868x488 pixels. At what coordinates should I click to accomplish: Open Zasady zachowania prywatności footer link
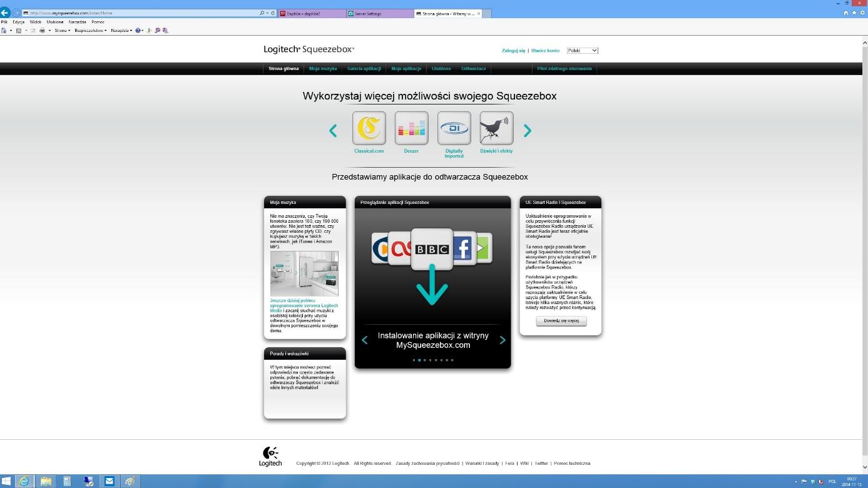click(x=427, y=464)
